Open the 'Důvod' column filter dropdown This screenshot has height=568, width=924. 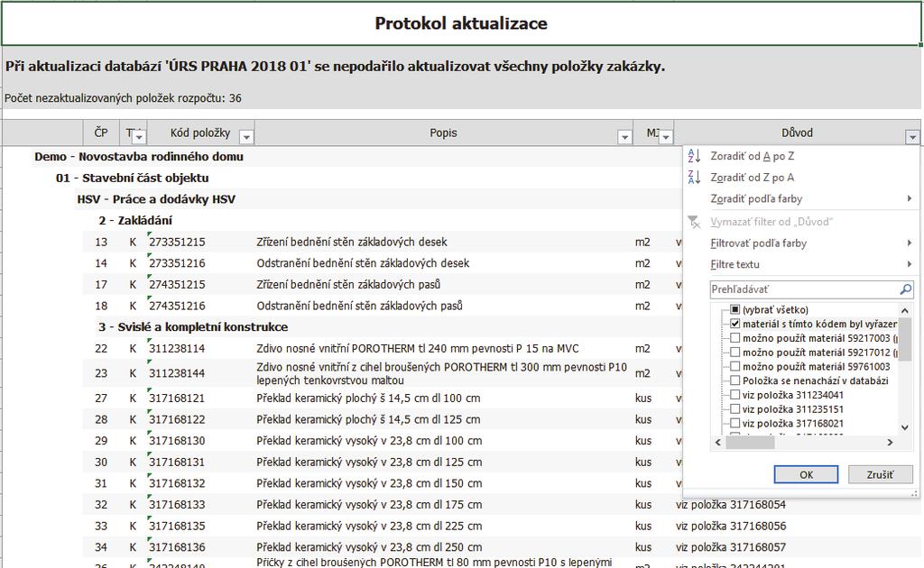912,137
